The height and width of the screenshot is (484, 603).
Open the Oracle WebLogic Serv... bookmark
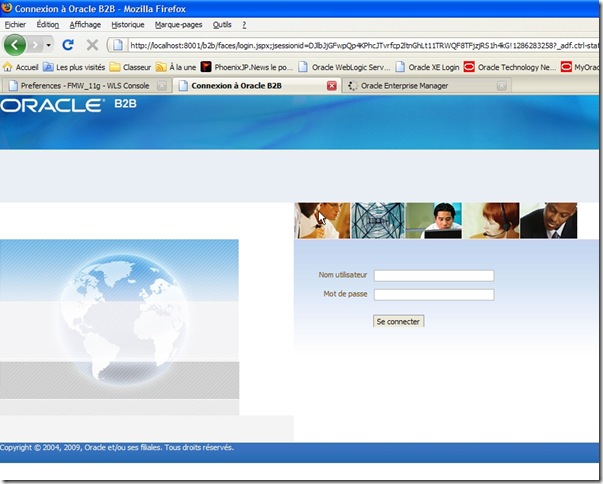(x=344, y=67)
